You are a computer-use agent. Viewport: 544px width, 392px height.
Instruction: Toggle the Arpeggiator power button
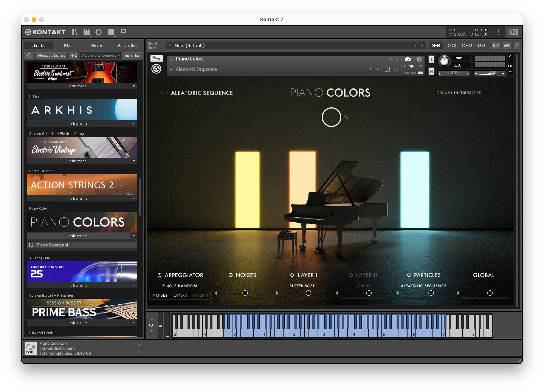point(159,275)
